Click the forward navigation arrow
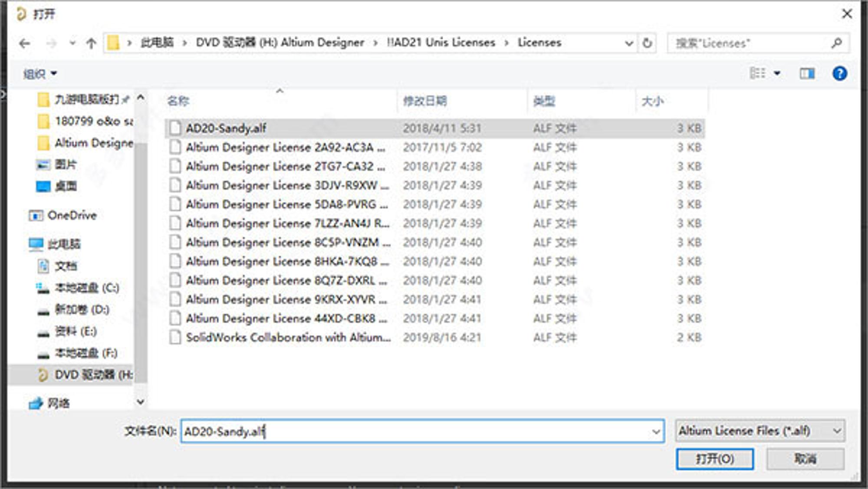This screenshot has width=868, height=489. point(51,43)
